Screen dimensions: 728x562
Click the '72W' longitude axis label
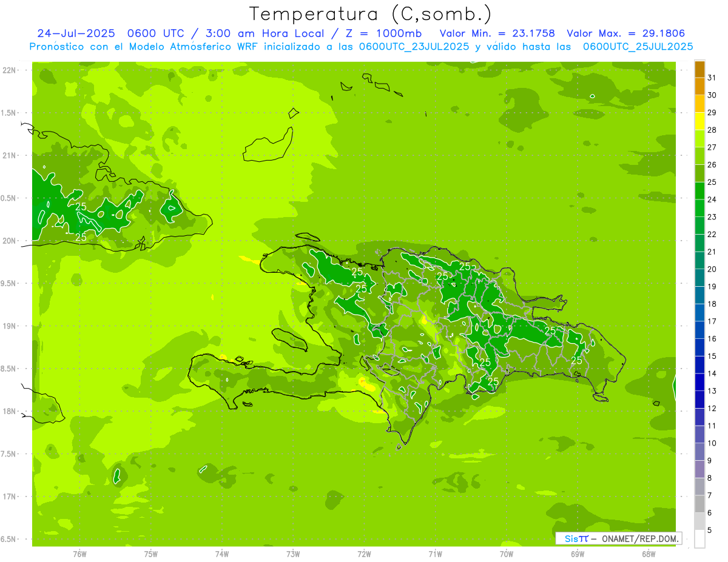coord(364,554)
